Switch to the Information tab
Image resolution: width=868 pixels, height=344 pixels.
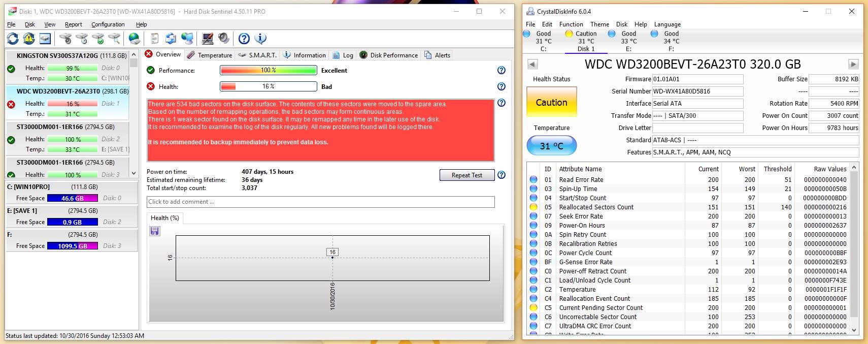(305, 55)
